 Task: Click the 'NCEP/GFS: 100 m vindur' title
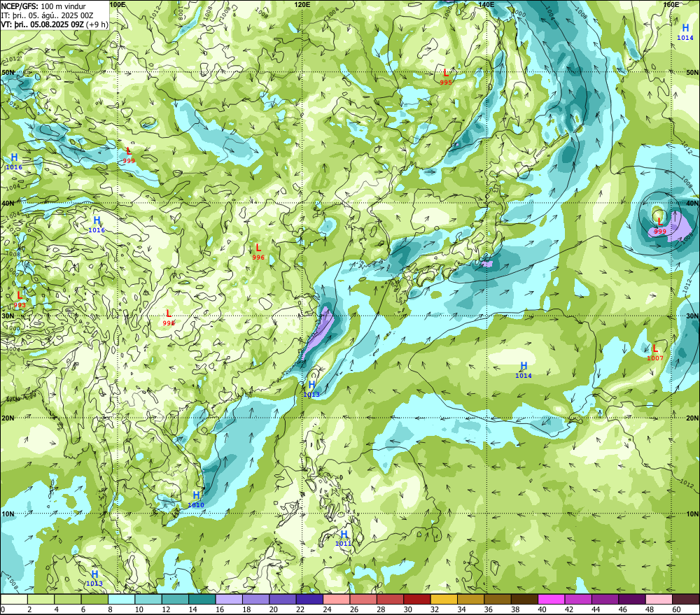[43, 6]
